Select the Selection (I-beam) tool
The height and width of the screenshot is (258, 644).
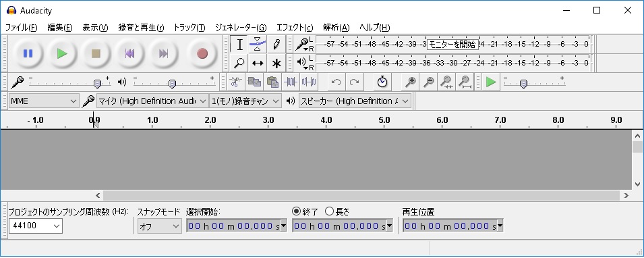coord(239,45)
